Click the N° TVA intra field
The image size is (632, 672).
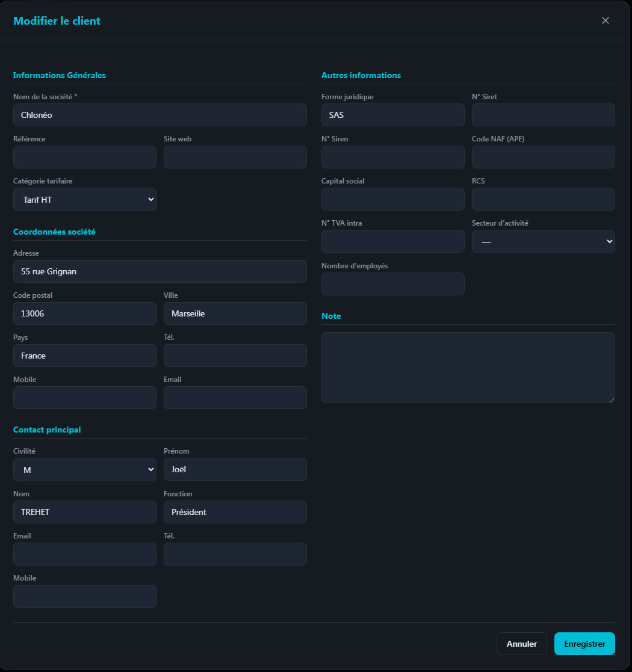click(x=393, y=241)
